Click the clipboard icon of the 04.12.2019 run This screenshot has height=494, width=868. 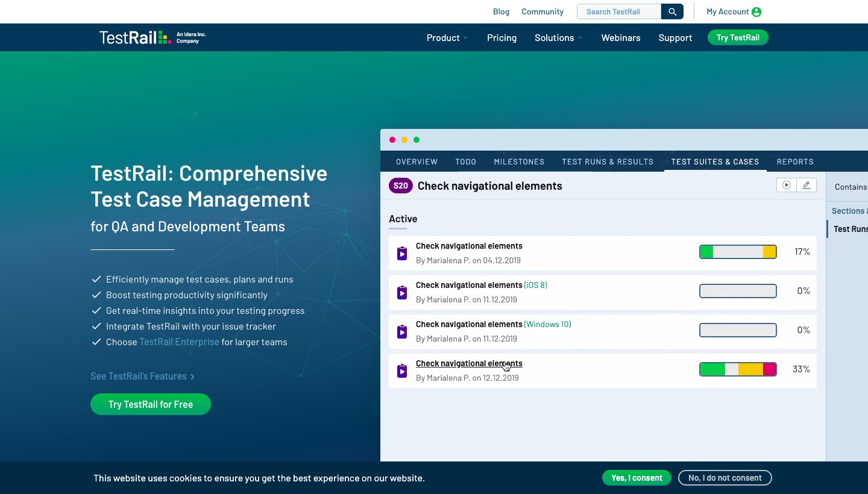point(402,254)
